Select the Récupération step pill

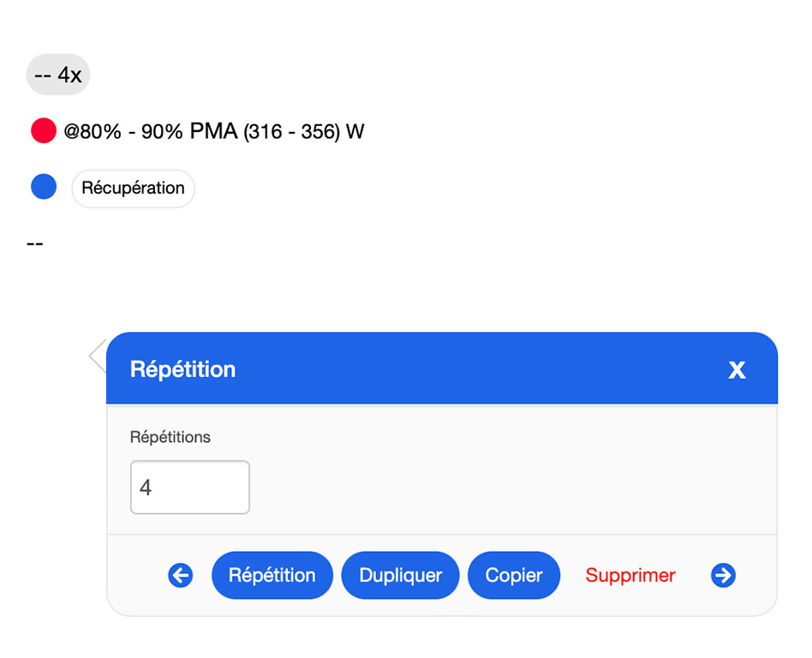click(133, 188)
